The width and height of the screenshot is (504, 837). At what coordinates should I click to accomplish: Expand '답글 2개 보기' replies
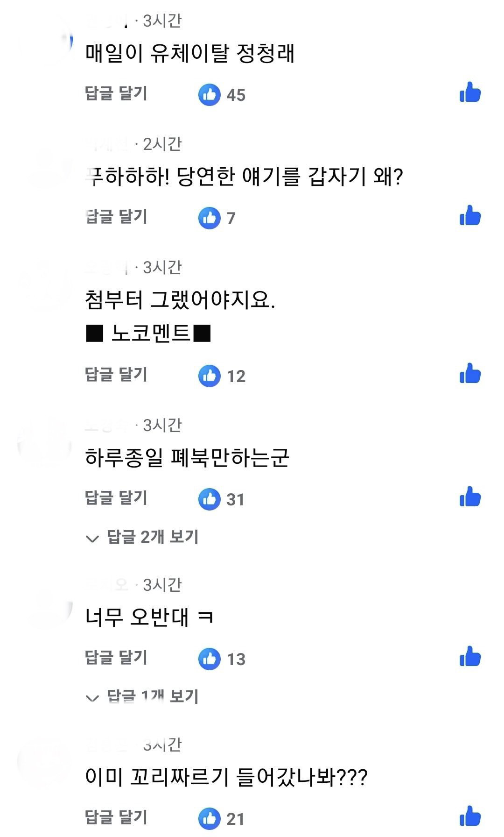pyautogui.click(x=142, y=537)
